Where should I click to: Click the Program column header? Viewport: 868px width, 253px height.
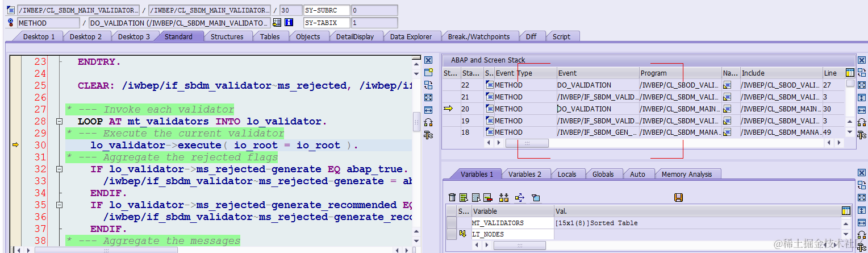click(x=680, y=73)
